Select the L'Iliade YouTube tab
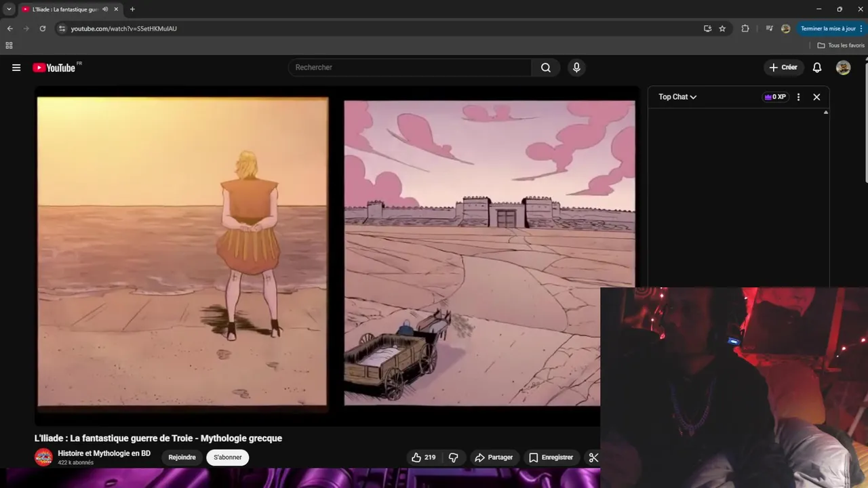Screen dimensions: 868x488 click(x=71, y=9)
